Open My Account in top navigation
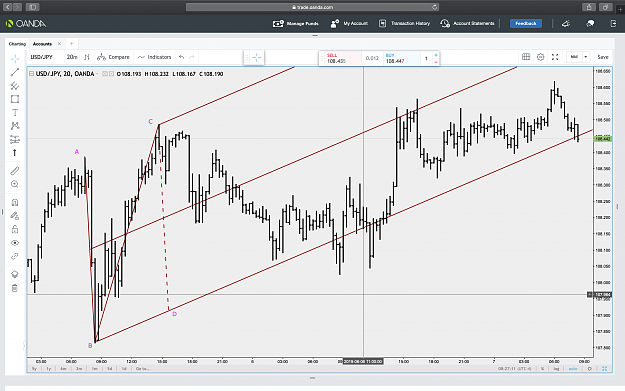This screenshot has height=391, width=625. coord(349,24)
